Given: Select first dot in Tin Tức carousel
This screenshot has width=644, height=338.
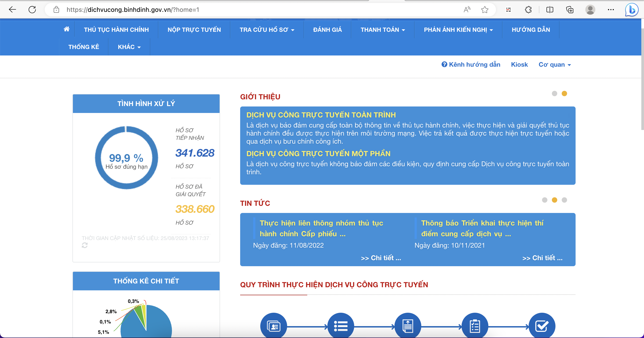Looking at the screenshot, I should 544,200.
